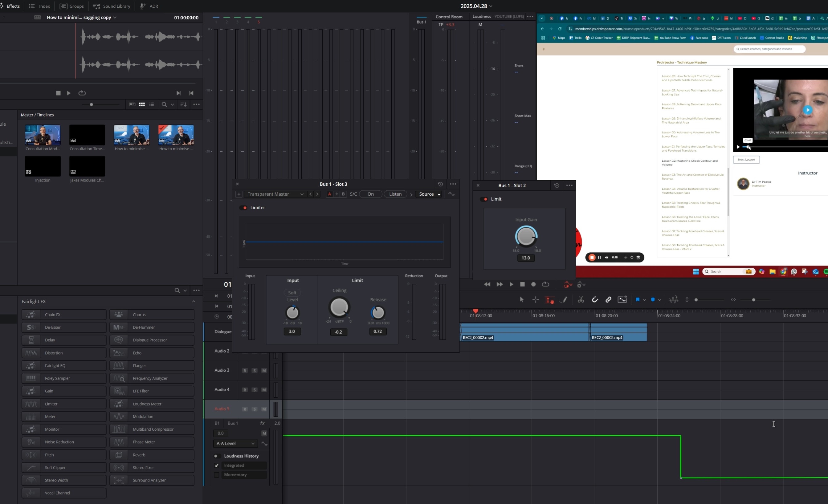Select the Fairlight EQ effect
Image resolution: width=828 pixels, height=504 pixels.
click(x=64, y=366)
